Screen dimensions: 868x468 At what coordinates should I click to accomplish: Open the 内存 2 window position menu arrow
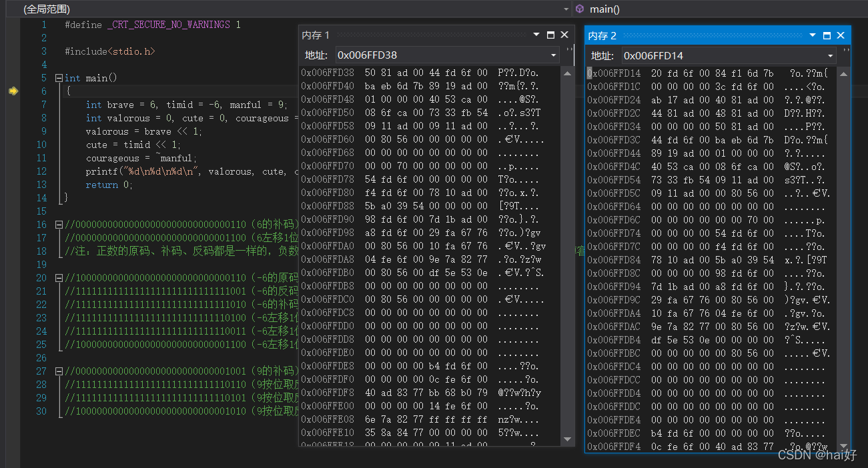pos(812,35)
